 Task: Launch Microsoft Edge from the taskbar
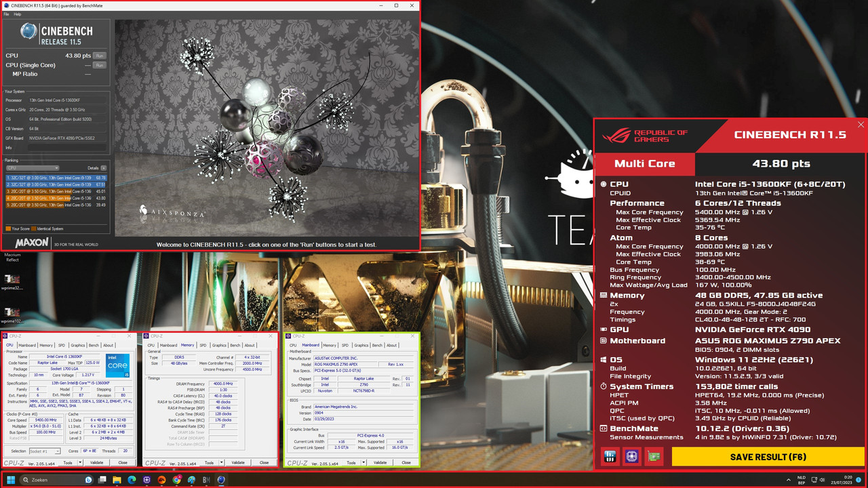(132, 480)
